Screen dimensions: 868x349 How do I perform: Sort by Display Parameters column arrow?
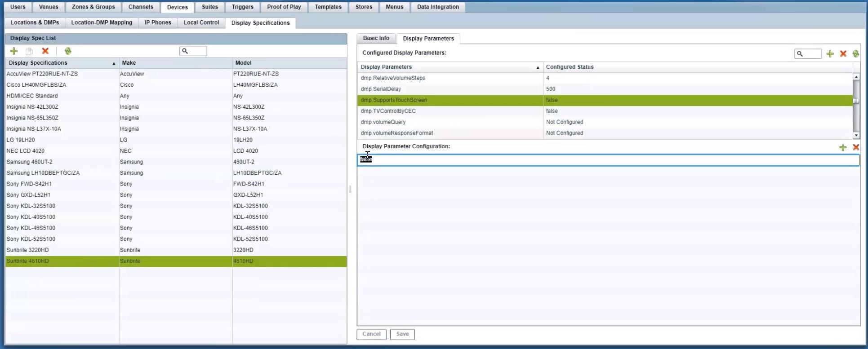(x=538, y=67)
